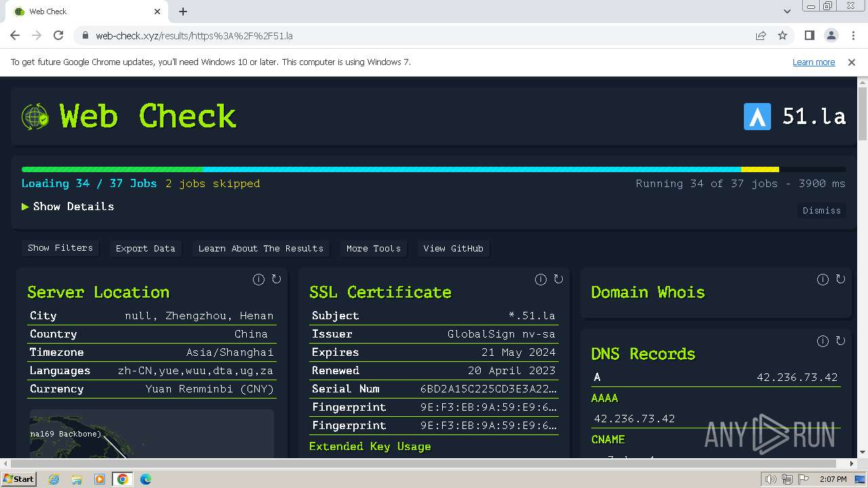This screenshot has height=488, width=868.
Task: Open info for the Server Location card
Action: (x=258, y=279)
